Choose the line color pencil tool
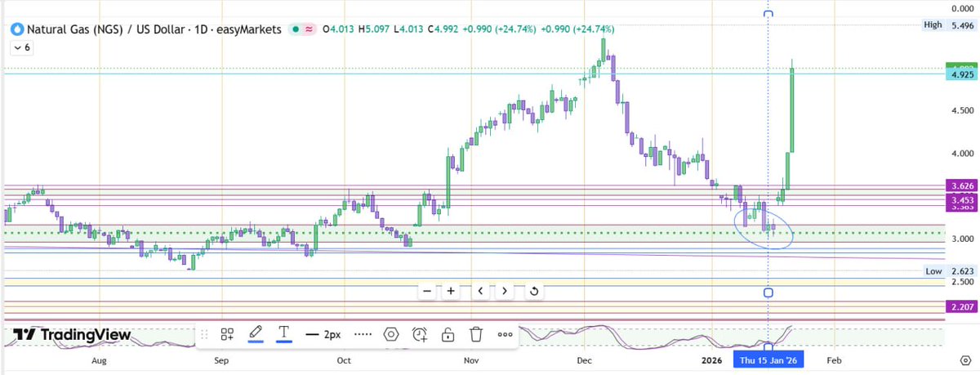980x375 pixels. pos(256,333)
